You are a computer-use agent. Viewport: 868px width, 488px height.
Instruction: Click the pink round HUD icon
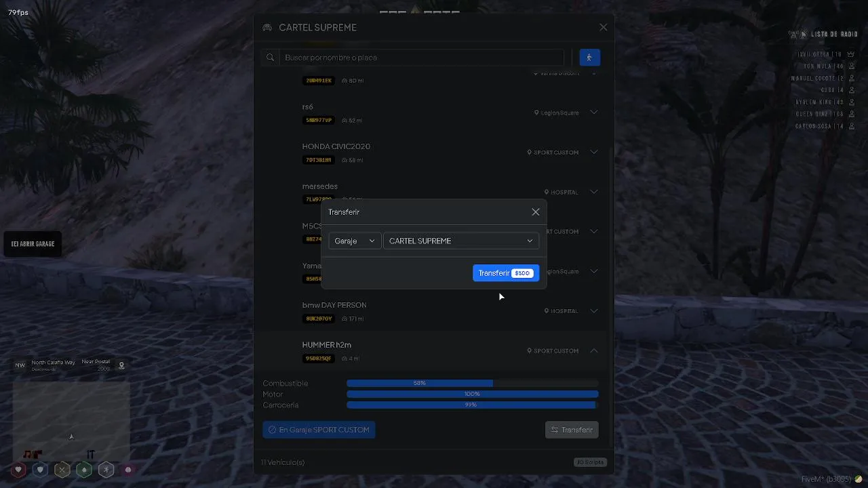[127, 469]
